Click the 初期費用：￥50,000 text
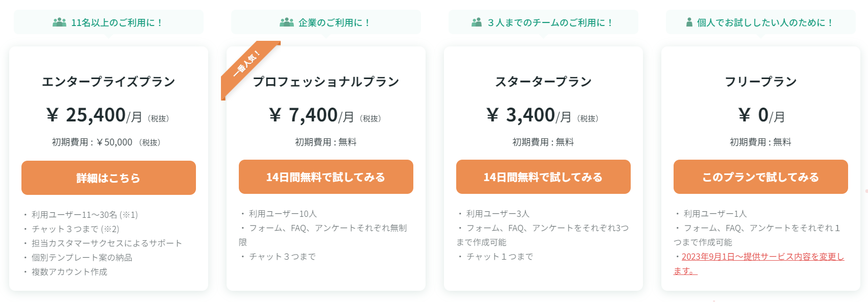Screen dimensions: 868x302 pos(93,142)
